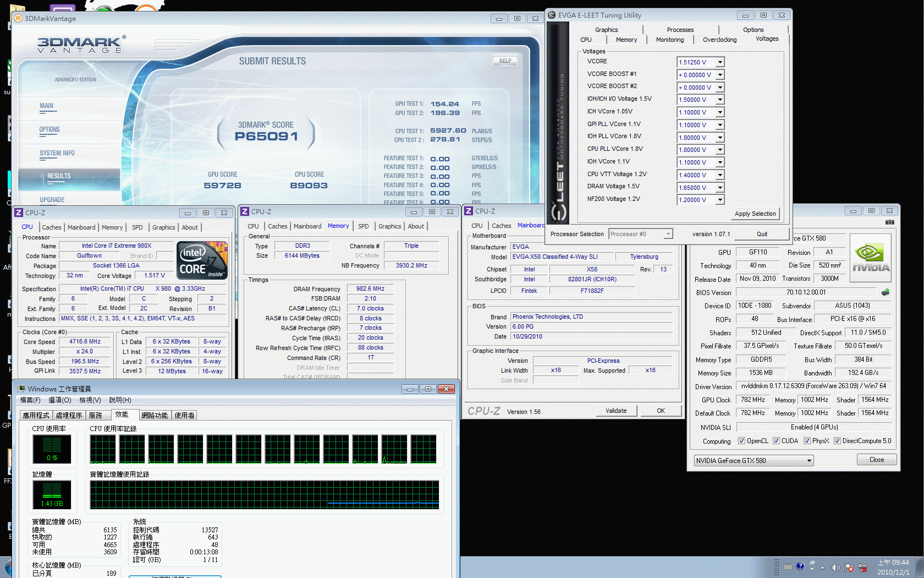Screen dimensions: 924x578
Task: Open the 檔案(F) menu in Task Manager
Action: pos(30,400)
